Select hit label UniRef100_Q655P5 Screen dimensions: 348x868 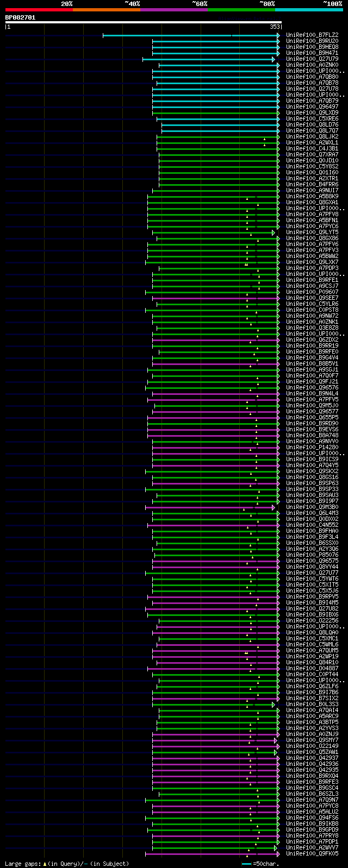point(312,418)
